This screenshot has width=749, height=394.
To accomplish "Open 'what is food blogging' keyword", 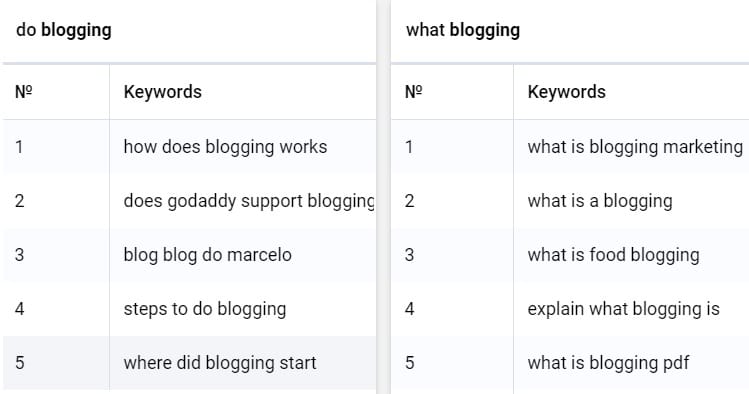I will 613,255.
